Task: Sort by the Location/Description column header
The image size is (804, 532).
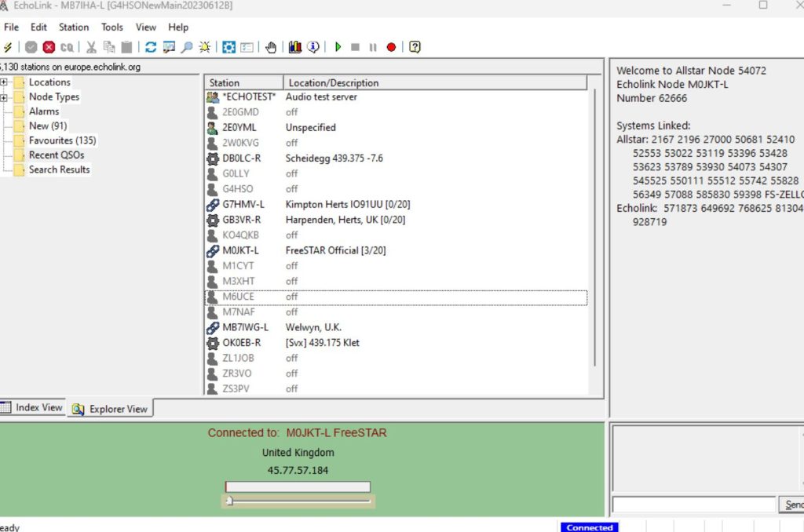Action: pyautogui.click(x=435, y=82)
